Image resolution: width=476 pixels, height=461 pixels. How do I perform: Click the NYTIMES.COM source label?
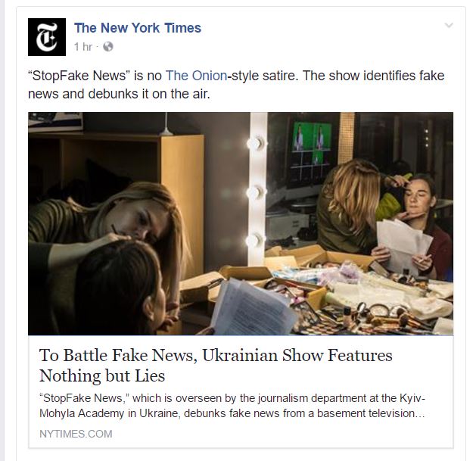76,434
